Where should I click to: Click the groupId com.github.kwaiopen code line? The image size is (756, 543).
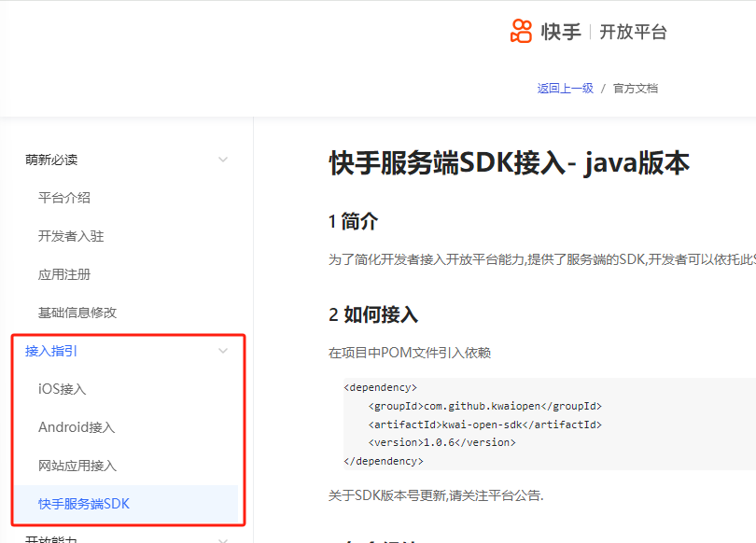pyautogui.click(x=485, y=406)
